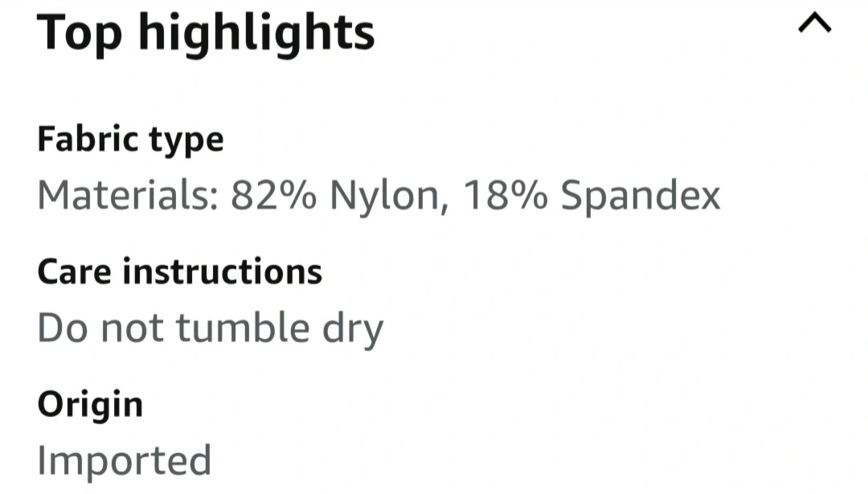This screenshot has height=494, width=868.
Task: Tap the word Top in heading
Action: [x=80, y=32]
